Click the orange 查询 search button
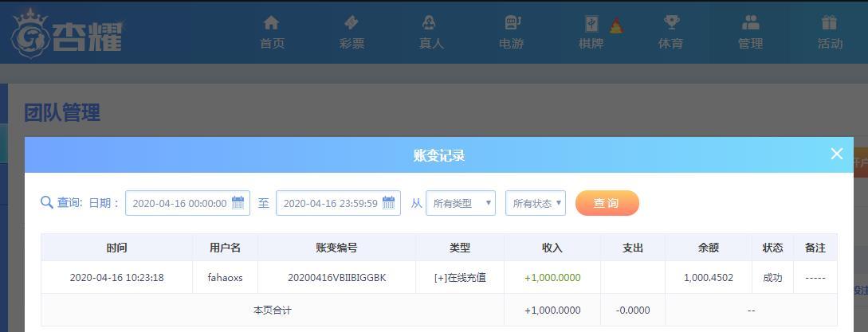Image resolution: width=868 pixels, height=332 pixels. coord(607,203)
